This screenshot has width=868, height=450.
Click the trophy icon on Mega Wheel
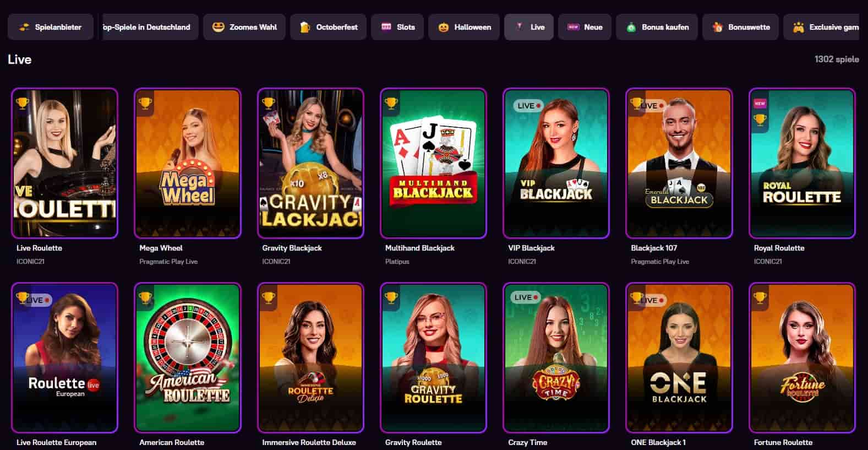[x=145, y=103]
